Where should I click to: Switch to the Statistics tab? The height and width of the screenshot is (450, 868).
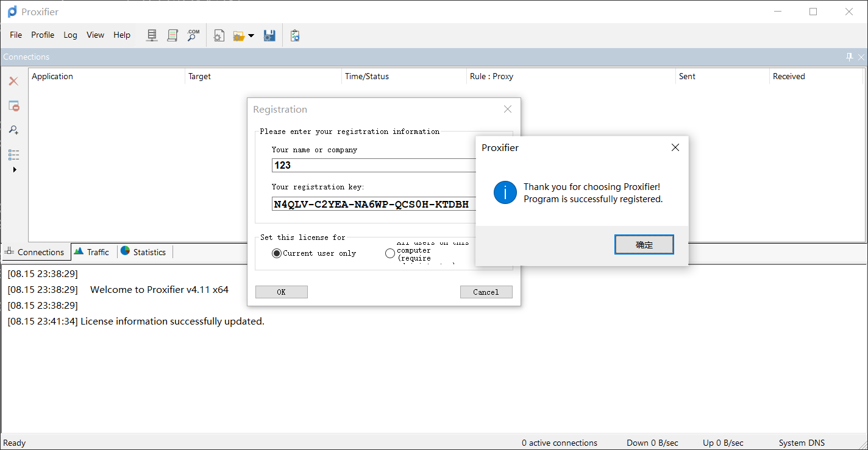click(x=144, y=251)
